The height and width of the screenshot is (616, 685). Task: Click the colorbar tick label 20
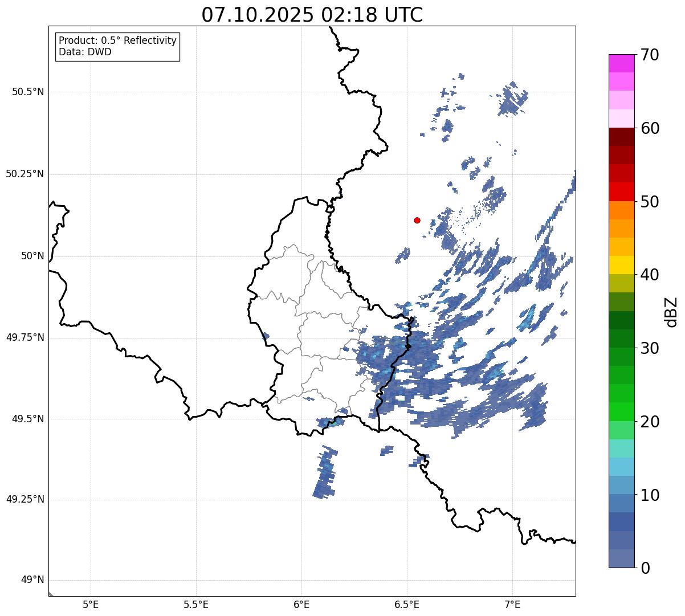click(650, 422)
